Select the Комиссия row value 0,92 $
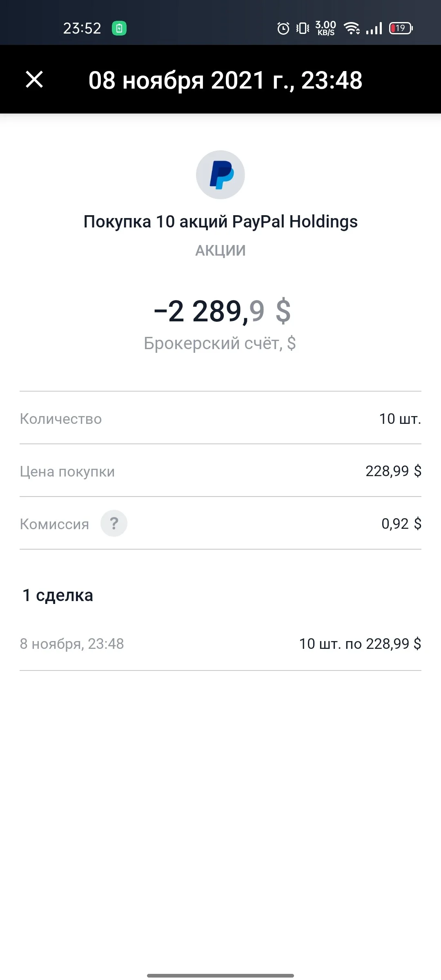This screenshot has width=441, height=980. [401, 523]
